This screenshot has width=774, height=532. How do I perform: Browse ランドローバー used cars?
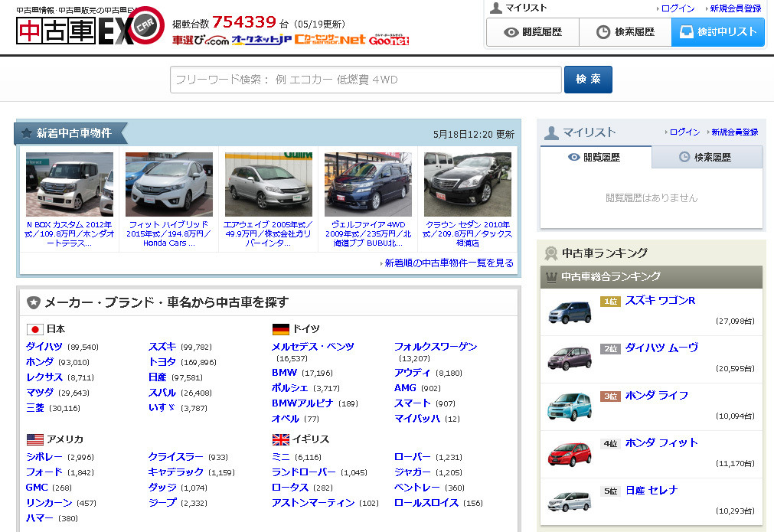304,472
